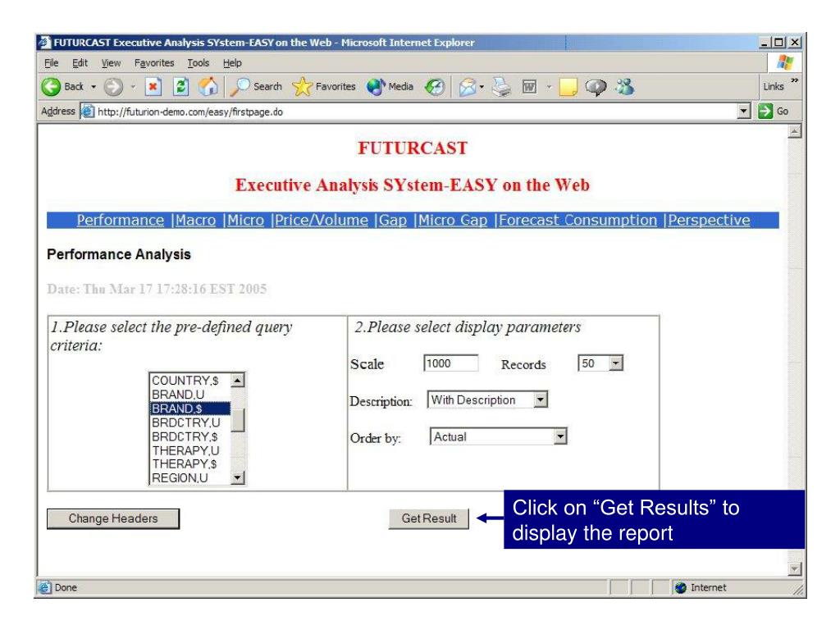The height and width of the screenshot is (630, 840).
Task: Open the Favorites star toolbar button
Action: [325, 87]
